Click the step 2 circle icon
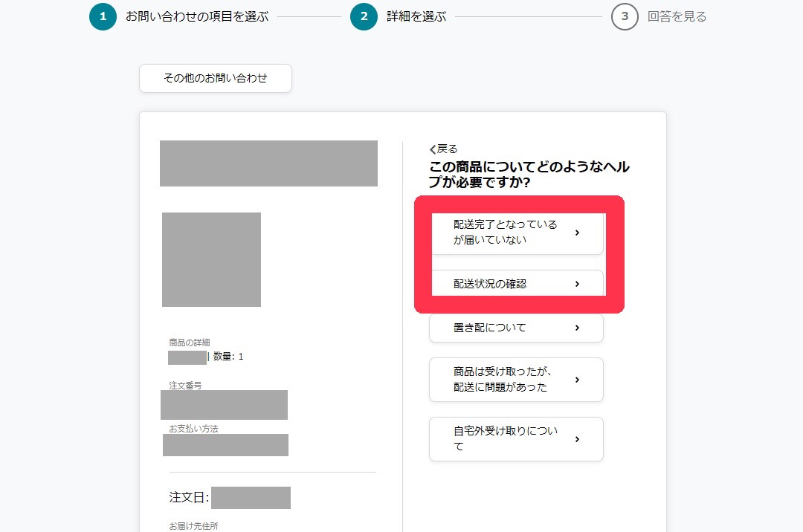 coord(364,16)
